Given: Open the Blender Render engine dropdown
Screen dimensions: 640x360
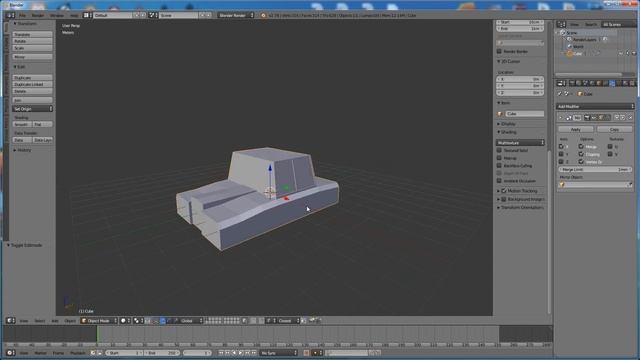Looking at the screenshot, I should click(236, 15).
